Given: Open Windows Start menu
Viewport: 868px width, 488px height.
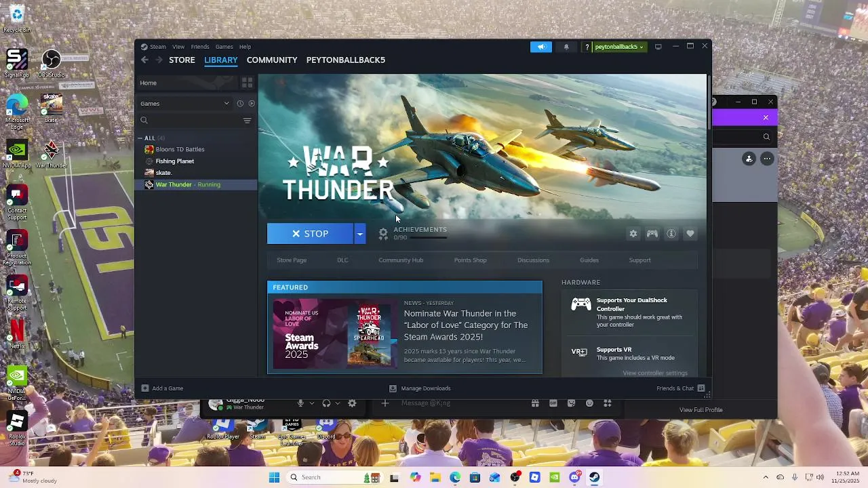Looking at the screenshot, I should (x=274, y=477).
